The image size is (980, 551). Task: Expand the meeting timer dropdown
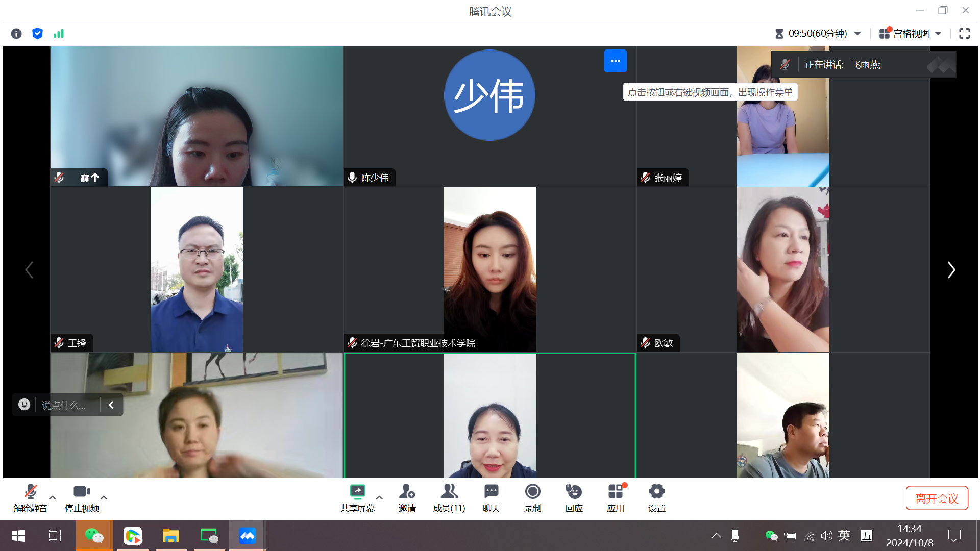[858, 34]
